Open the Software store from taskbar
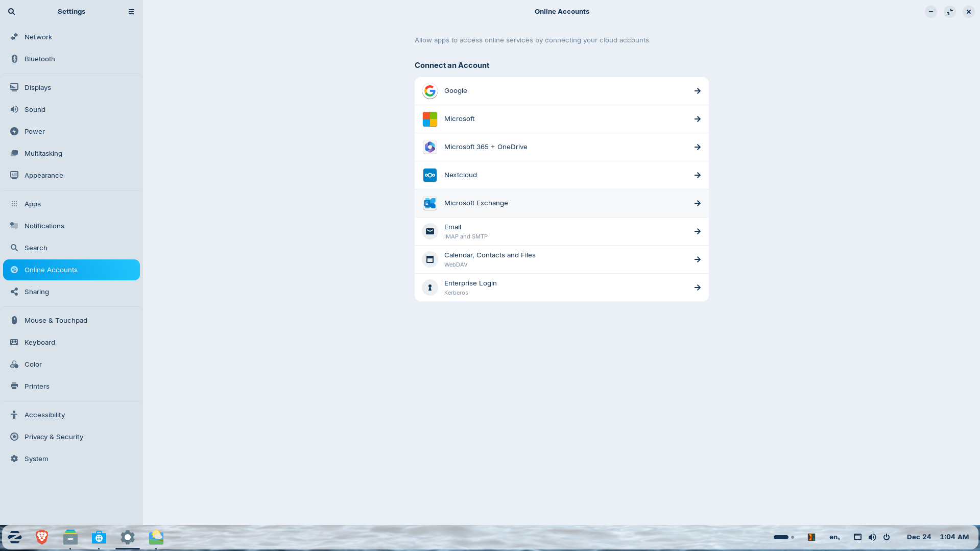 pyautogui.click(x=99, y=537)
